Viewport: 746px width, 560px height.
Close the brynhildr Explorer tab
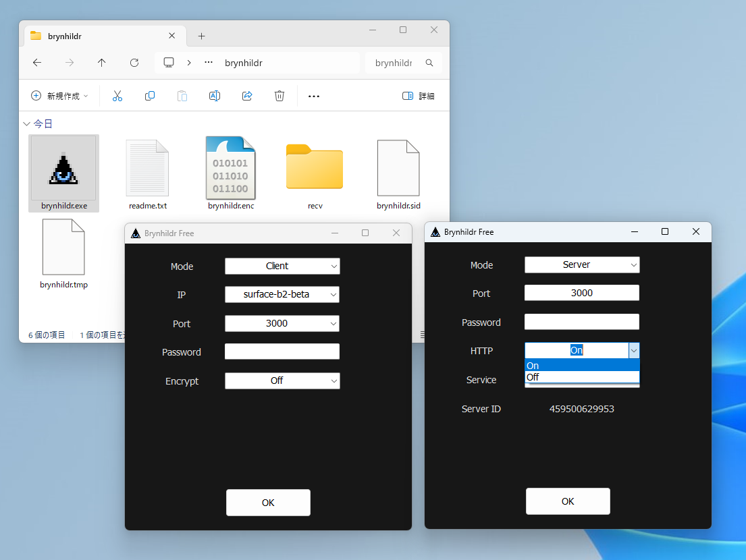pyautogui.click(x=171, y=36)
